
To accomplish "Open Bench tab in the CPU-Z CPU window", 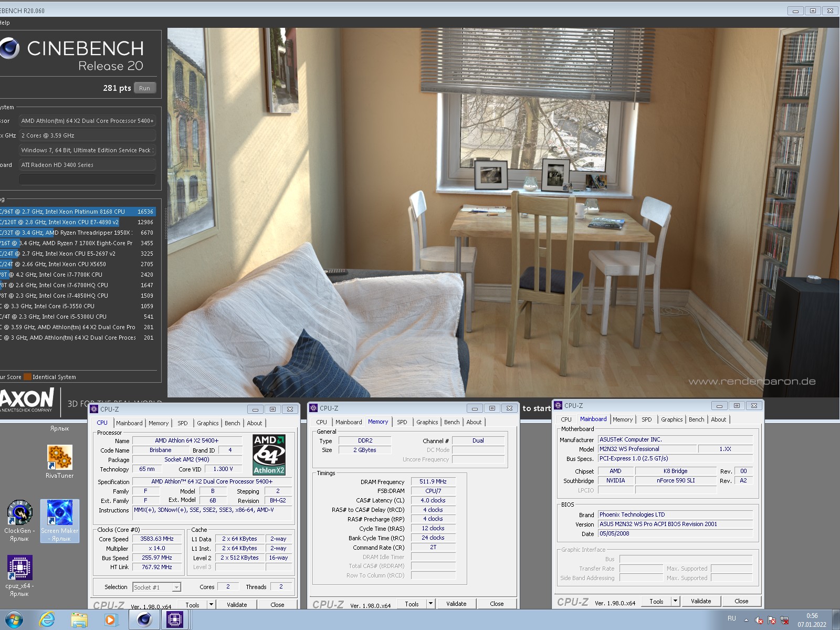I will (x=233, y=423).
